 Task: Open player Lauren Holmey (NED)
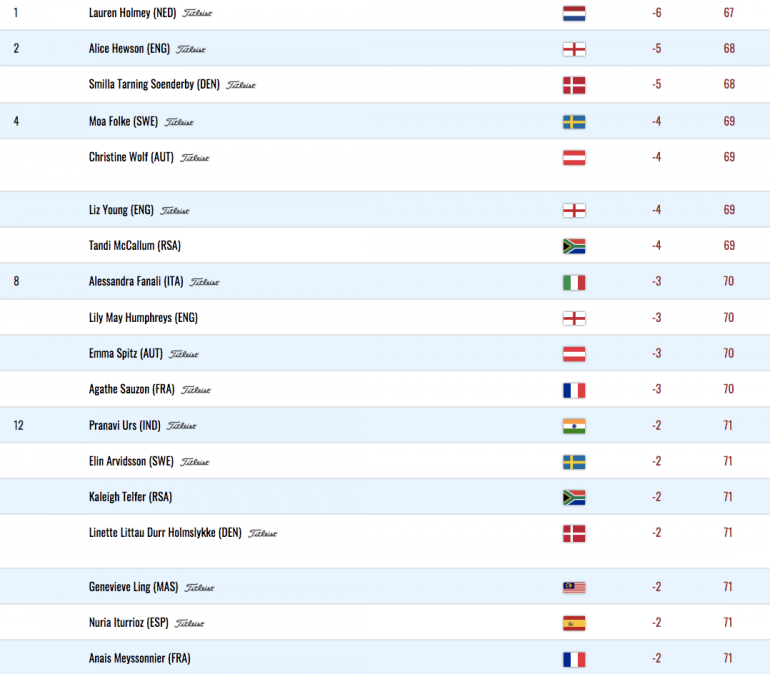coord(133,13)
